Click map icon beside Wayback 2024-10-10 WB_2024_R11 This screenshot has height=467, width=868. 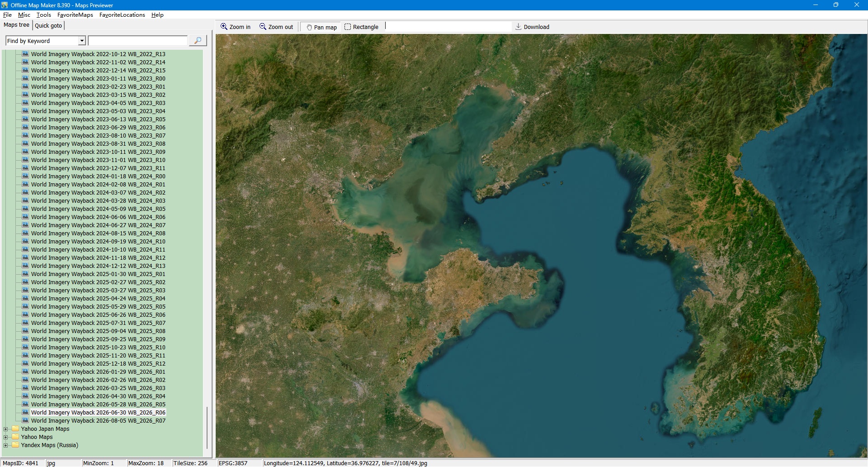click(x=25, y=249)
